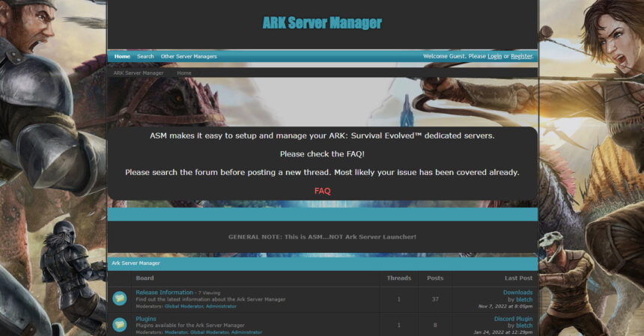Click Administrator link under Plugins board

246,332
